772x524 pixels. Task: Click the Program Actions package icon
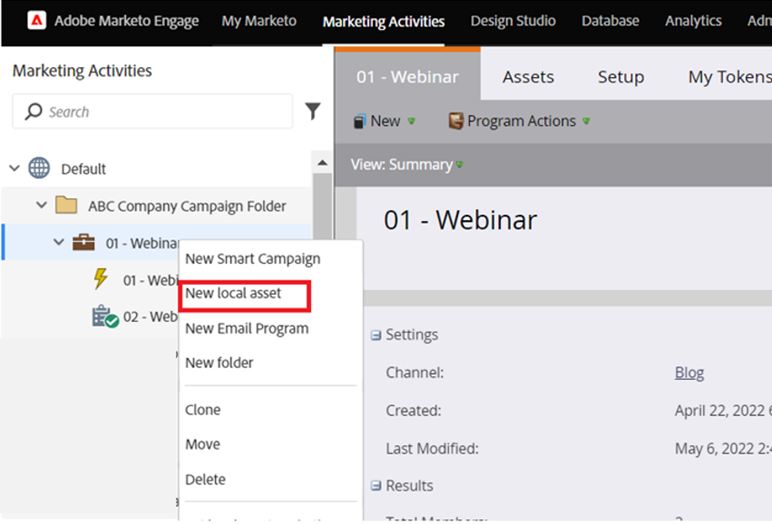pyautogui.click(x=456, y=121)
